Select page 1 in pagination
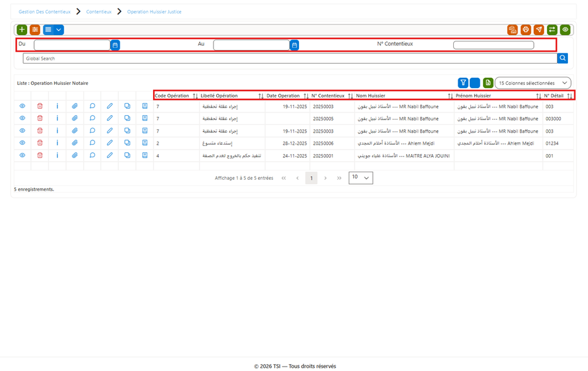Image resolution: width=588 pixels, height=371 pixels. pyautogui.click(x=311, y=178)
